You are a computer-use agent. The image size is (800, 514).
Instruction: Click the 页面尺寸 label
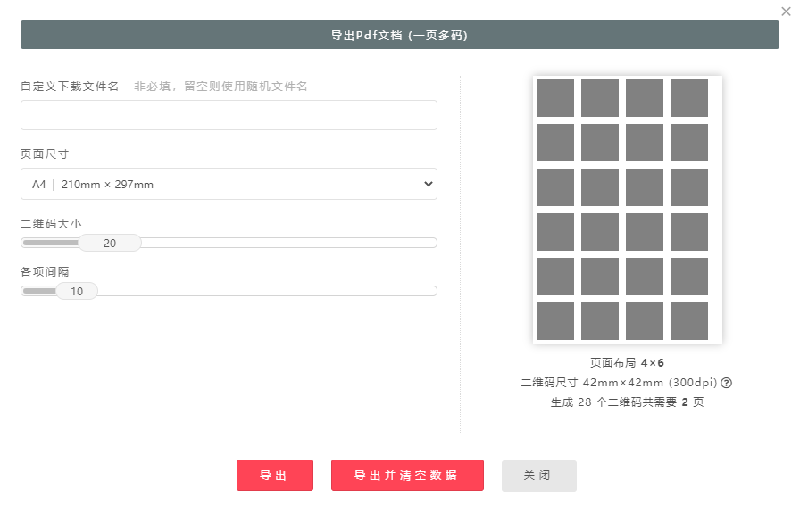coord(44,154)
